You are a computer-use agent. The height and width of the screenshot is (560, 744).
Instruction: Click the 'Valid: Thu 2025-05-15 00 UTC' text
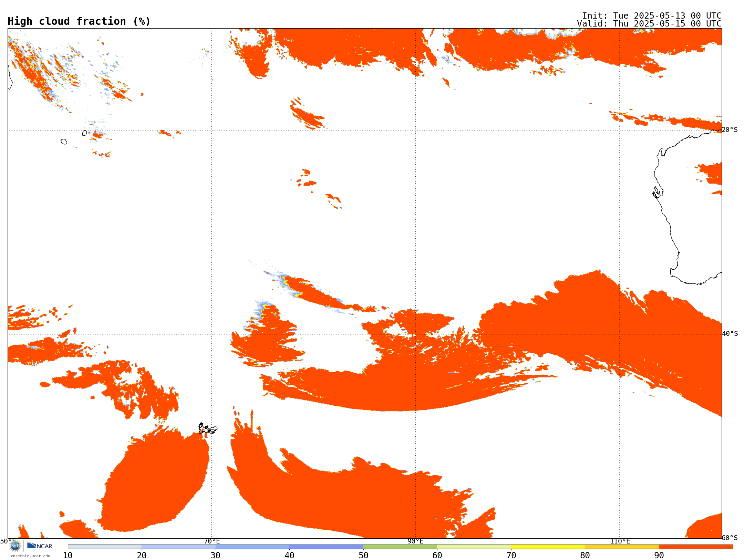649,24
